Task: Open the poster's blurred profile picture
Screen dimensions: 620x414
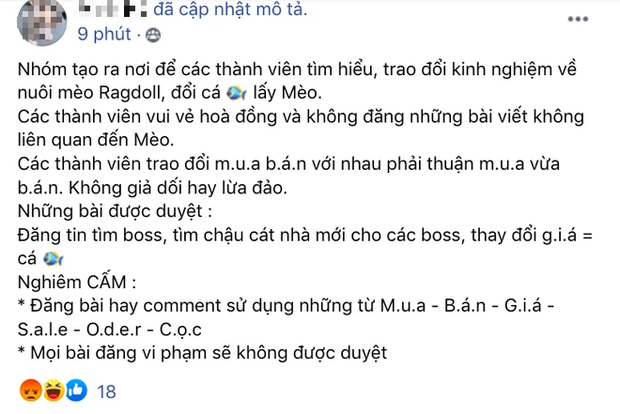Action: click(42, 22)
